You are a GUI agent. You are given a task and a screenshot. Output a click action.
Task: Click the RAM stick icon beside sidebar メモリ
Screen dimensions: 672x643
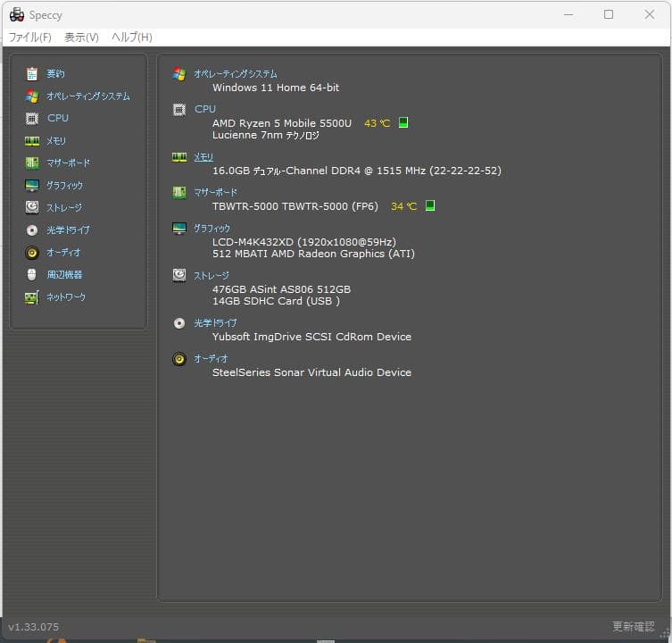coord(32,141)
